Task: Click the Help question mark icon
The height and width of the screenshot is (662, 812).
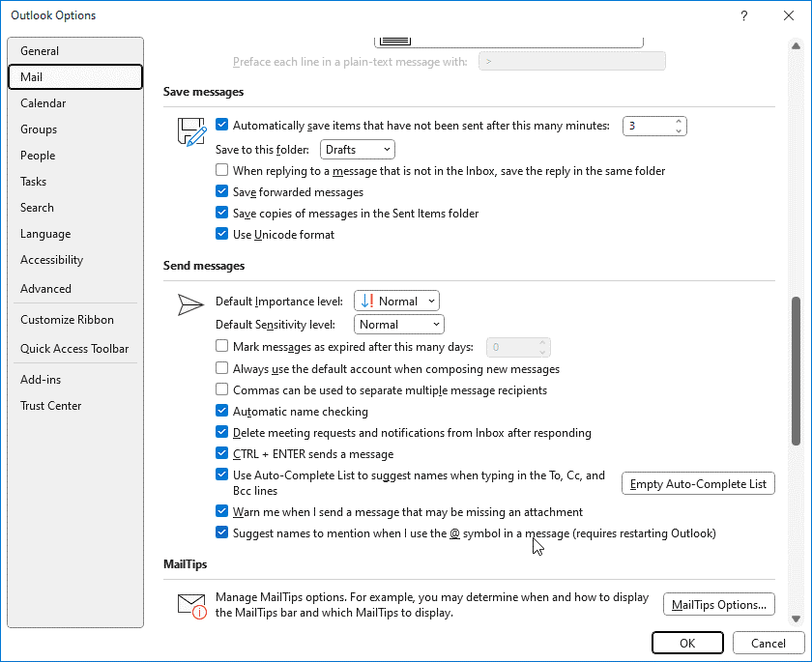Action: click(x=744, y=15)
